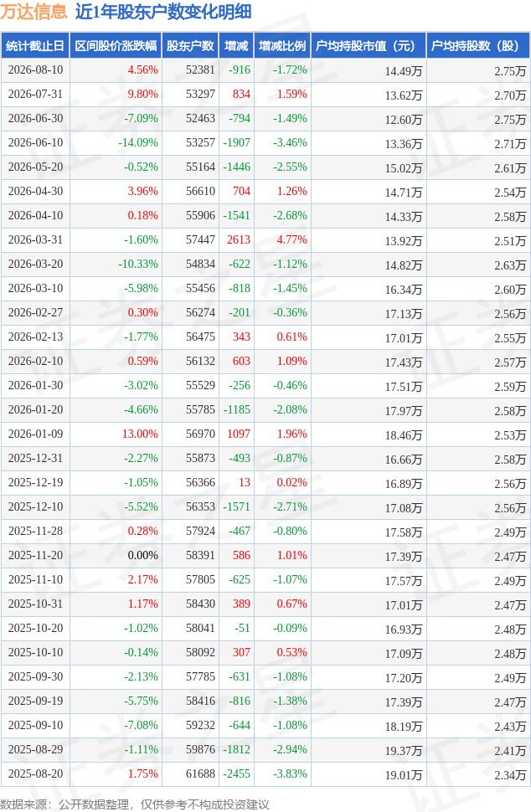Select the 18.46万 average holding value
The width and height of the screenshot is (531, 812).
[x=404, y=435]
